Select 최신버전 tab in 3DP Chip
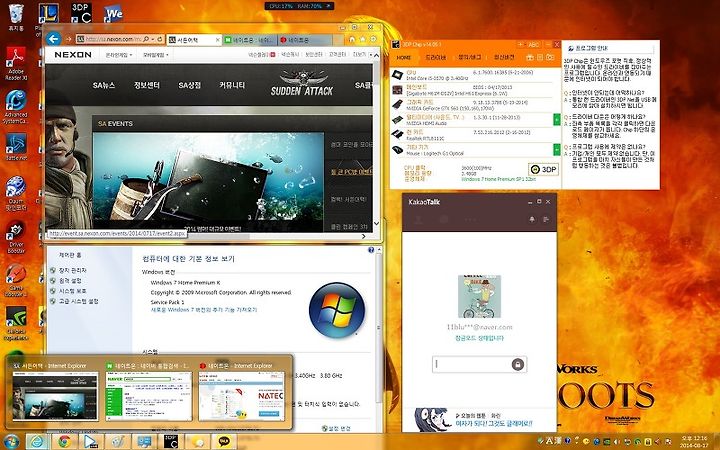Screen dimensions: 720x450 tap(504, 58)
